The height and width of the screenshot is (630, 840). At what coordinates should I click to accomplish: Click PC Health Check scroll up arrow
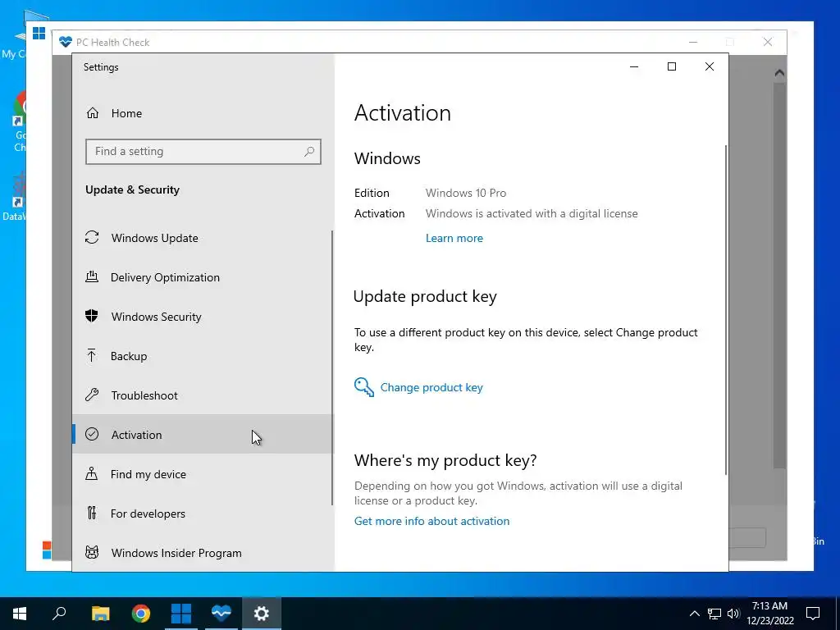click(779, 73)
